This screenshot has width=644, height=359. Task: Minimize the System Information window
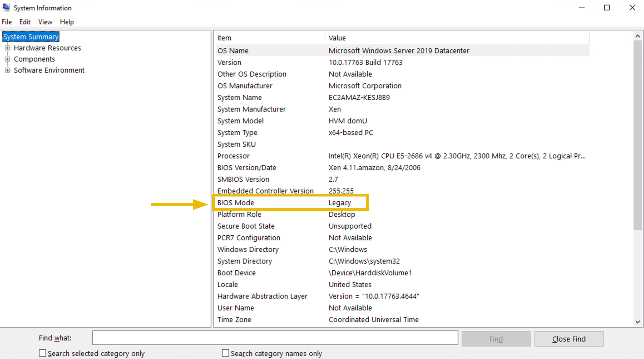coord(582,8)
